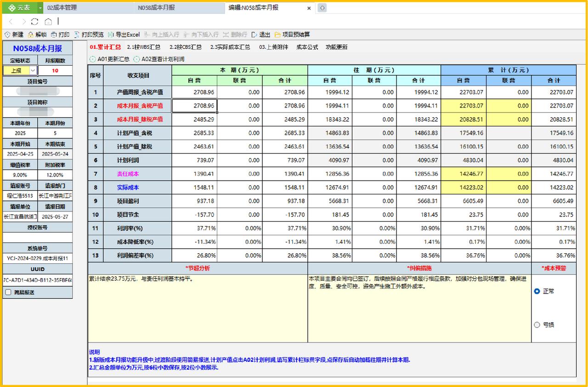Click the 打印 (Print) toolbar icon
This screenshot has height=387, width=588.
[x=54, y=34]
